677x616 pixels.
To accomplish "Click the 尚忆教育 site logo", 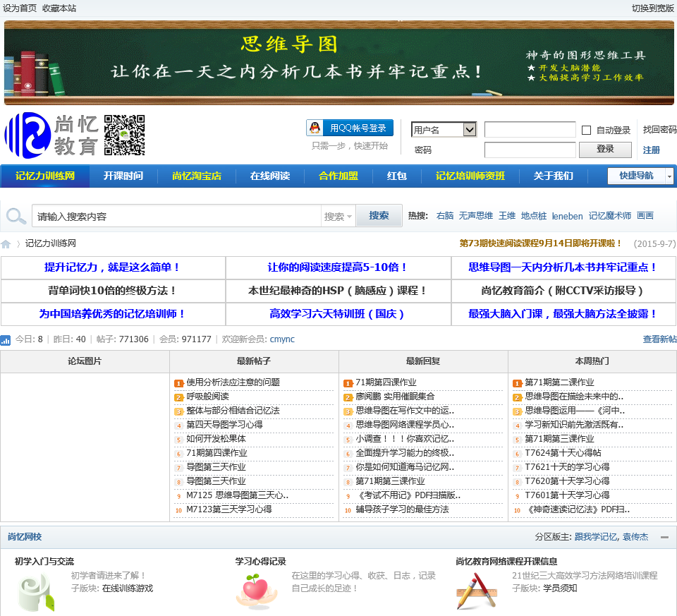I will tap(51, 135).
